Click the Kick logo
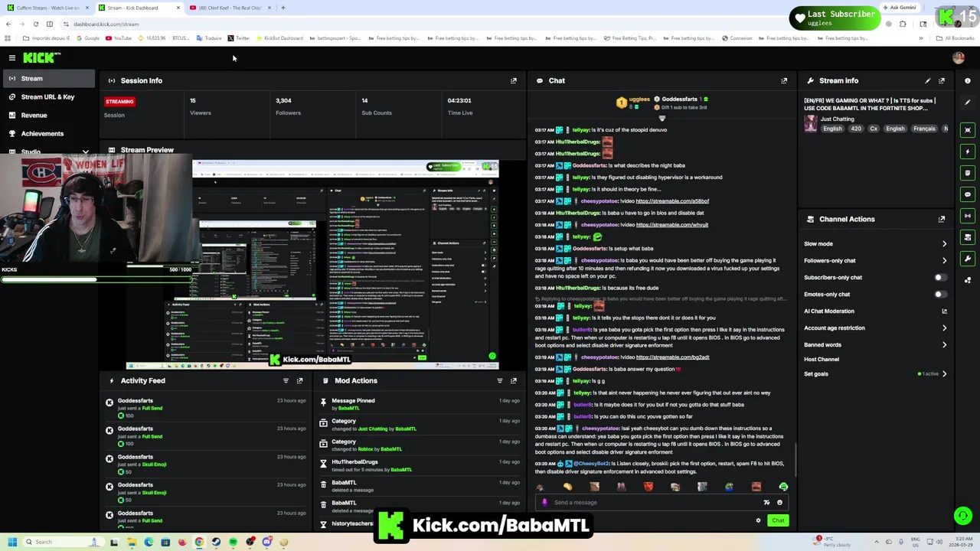The width and height of the screenshot is (980, 551). 40,57
